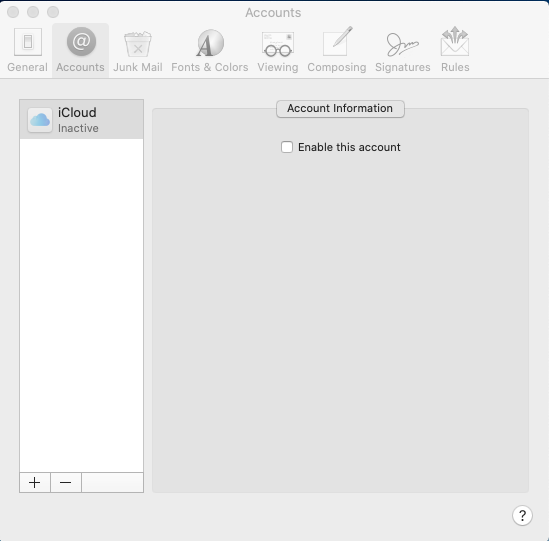Click the Viewing toolbar label
Screen dimensions: 549x541
tap(278, 67)
